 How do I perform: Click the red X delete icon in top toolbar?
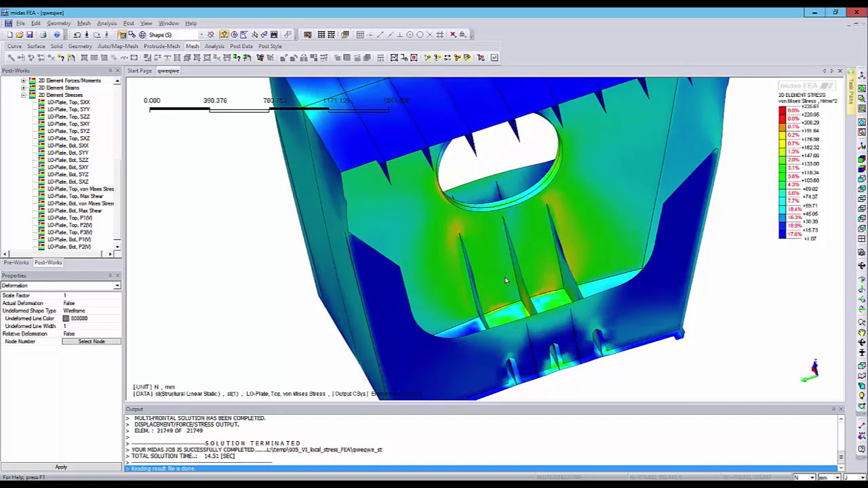[453, 35]
